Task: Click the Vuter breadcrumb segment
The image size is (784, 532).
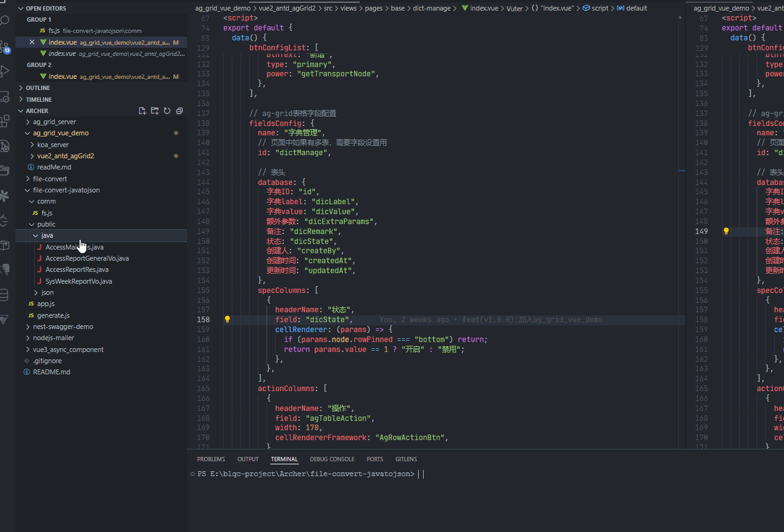Action: coord(514,8)
